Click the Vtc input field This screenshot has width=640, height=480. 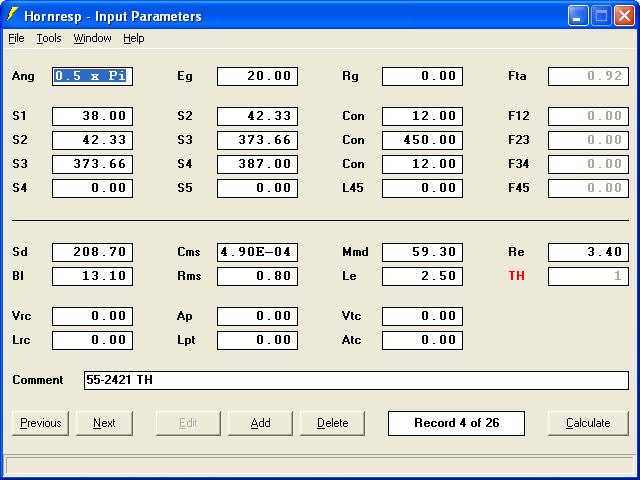(x=422, y=316)
